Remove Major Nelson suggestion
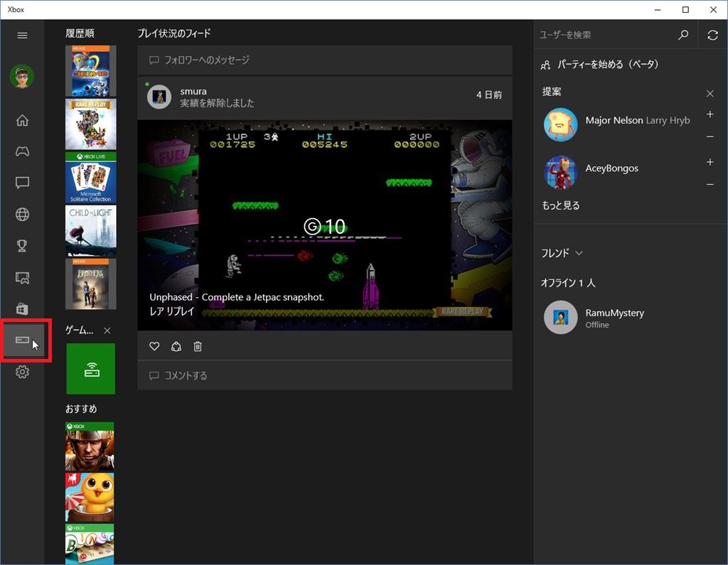Viewport: 728px width, 565px height. pos(710,136)
